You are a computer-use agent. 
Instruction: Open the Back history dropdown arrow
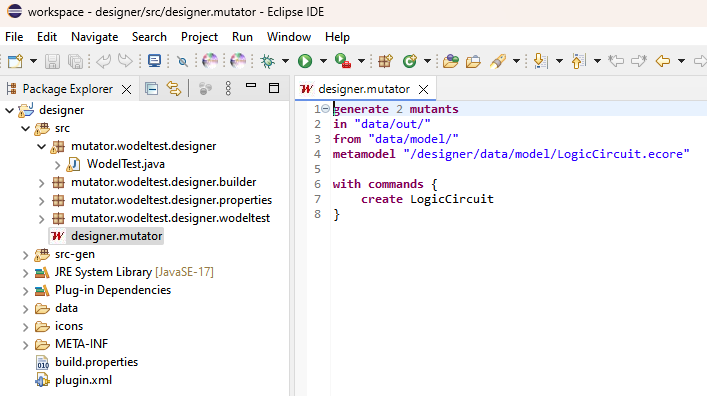[x=681, y=61]
